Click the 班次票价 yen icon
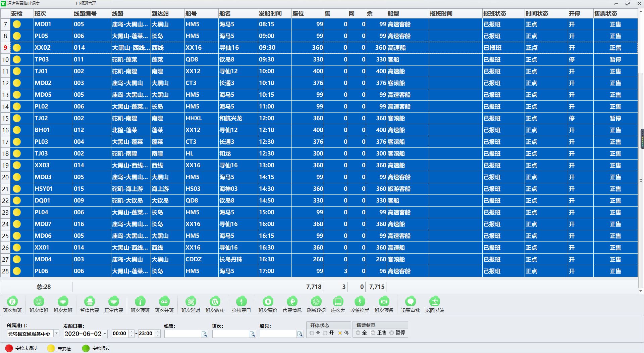 (x=268, y=302)
